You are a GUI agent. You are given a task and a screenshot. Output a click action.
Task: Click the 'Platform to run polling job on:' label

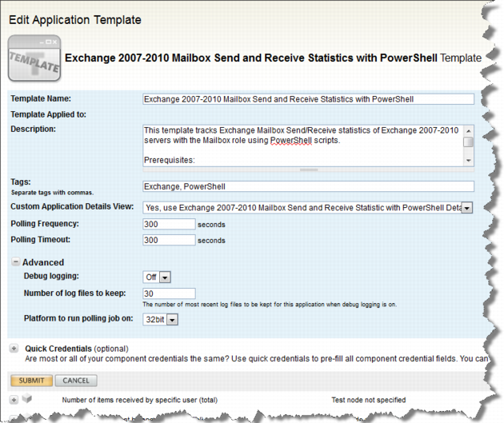pyautogui.click(x=78, y=318)
